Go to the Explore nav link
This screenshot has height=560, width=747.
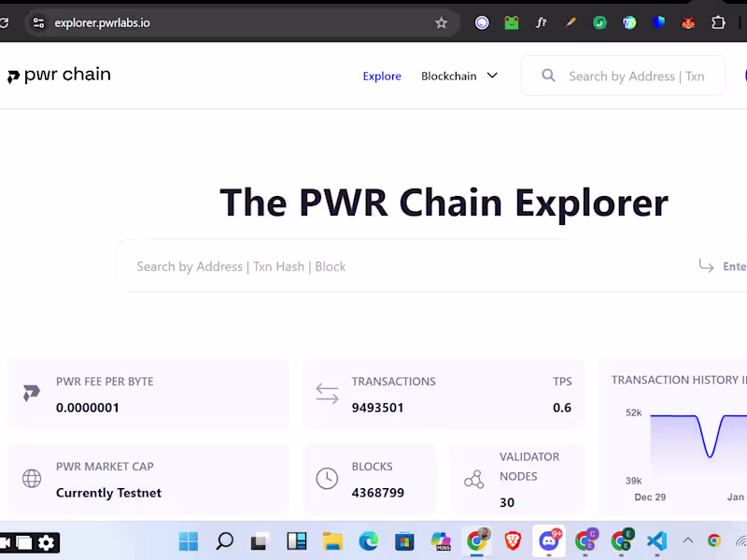click(382, 77)
